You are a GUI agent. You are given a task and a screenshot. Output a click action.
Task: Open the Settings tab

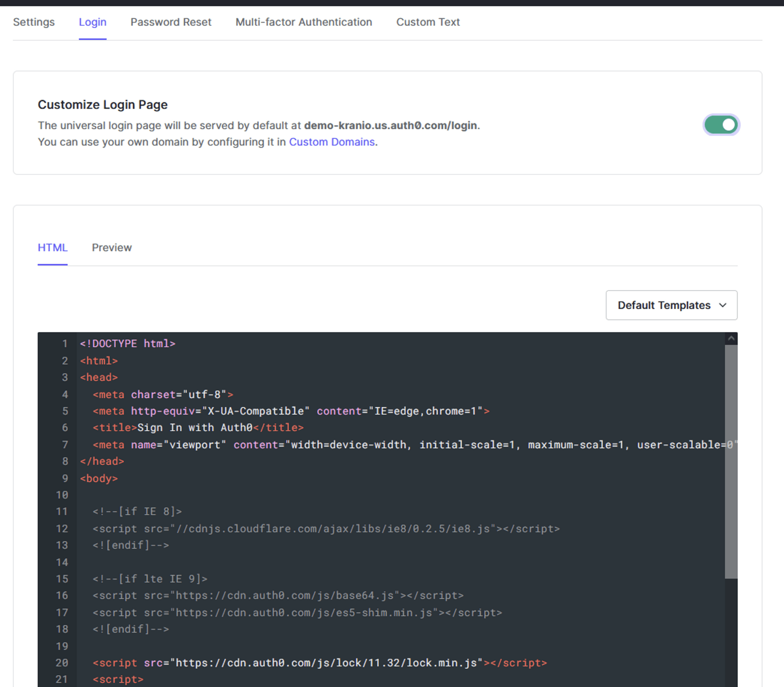click(34, 22)
